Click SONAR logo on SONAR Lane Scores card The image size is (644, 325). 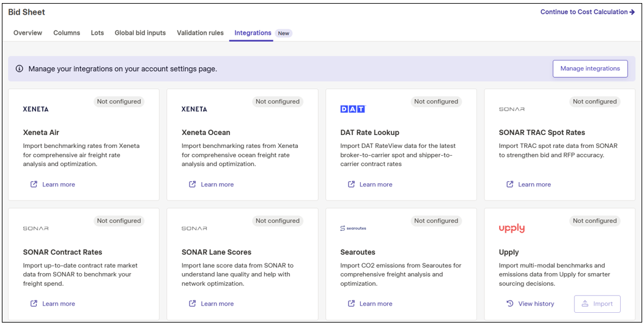click(194, 228)
